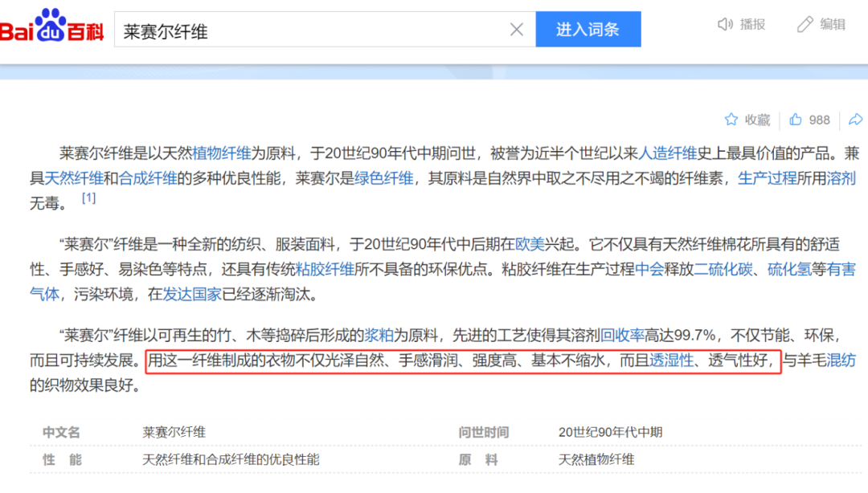
Task: Open the 中会 link
Action: click(x=649, y=269)
